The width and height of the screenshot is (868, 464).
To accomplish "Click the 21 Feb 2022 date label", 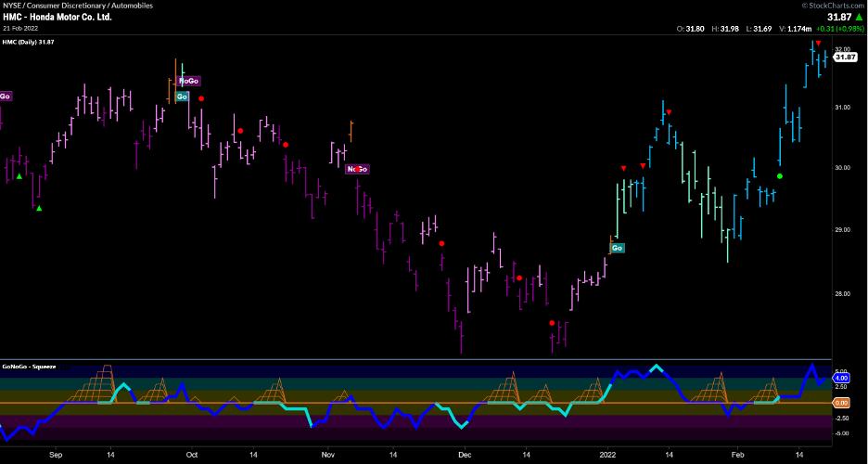I will tap(20, 28).
